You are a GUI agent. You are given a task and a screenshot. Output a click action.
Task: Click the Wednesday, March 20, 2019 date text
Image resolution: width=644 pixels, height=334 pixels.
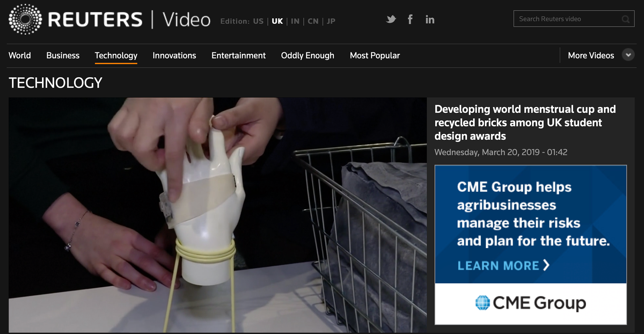501,152
